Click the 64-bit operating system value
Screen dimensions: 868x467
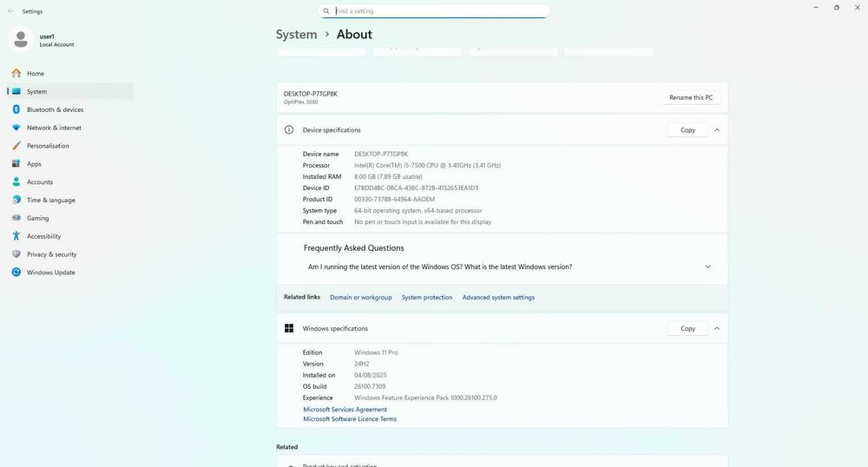[418, 211]
